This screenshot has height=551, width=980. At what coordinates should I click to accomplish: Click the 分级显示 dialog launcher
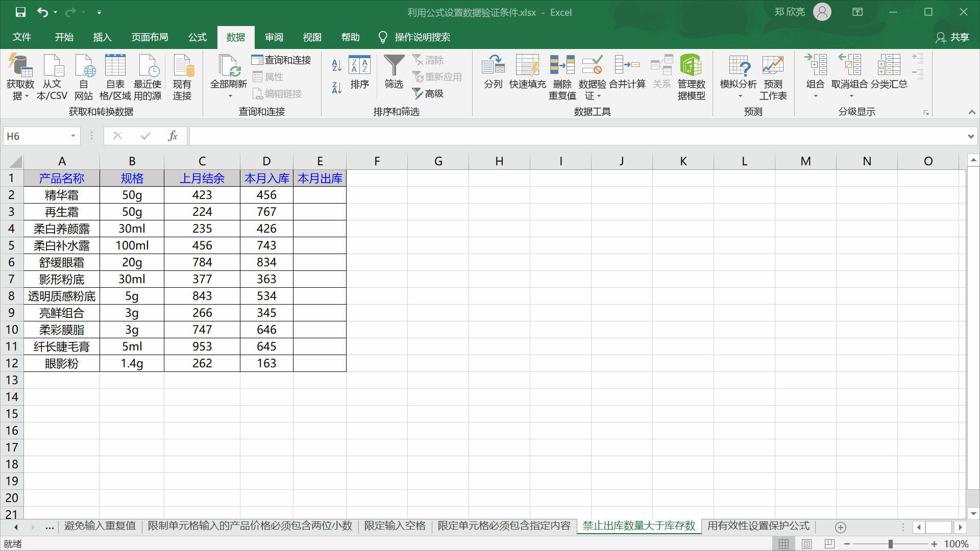(x=925, y=112)
